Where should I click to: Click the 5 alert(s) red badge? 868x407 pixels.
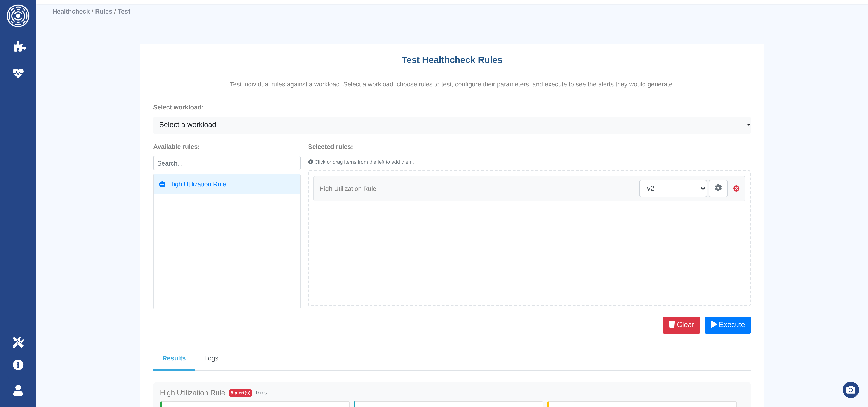[240, 393]
